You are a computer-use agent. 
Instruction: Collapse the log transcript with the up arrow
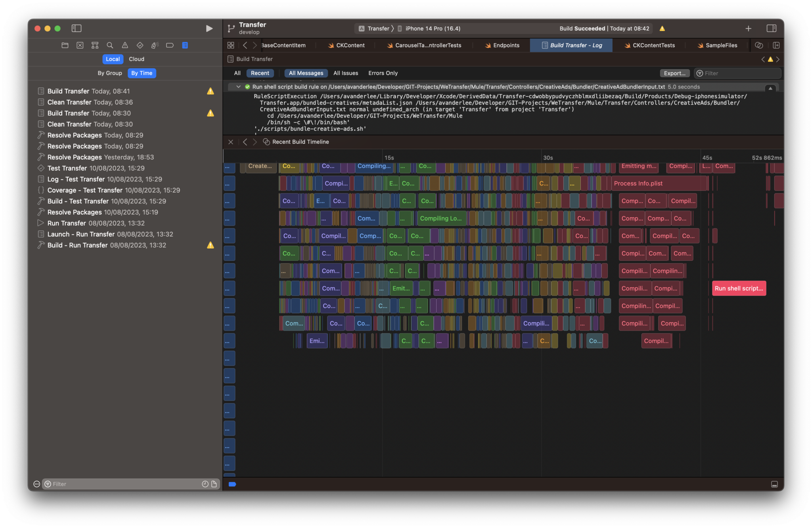[770, 88]
